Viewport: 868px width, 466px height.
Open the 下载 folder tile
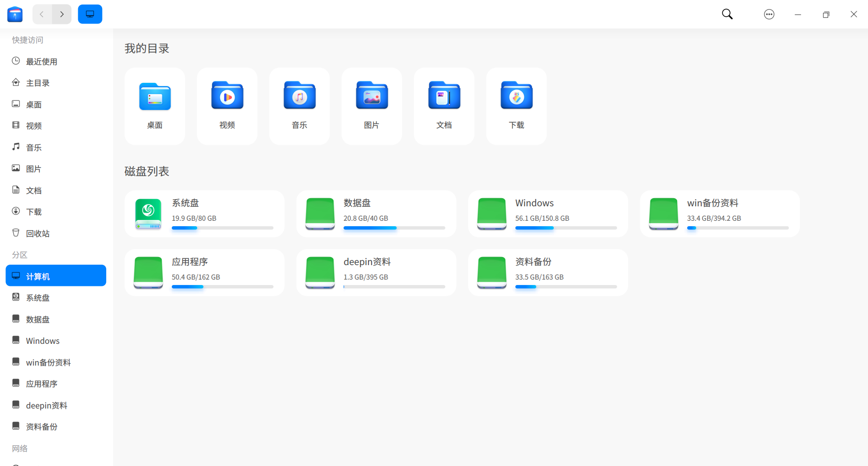pyautogui.click(x=516, y=106)
